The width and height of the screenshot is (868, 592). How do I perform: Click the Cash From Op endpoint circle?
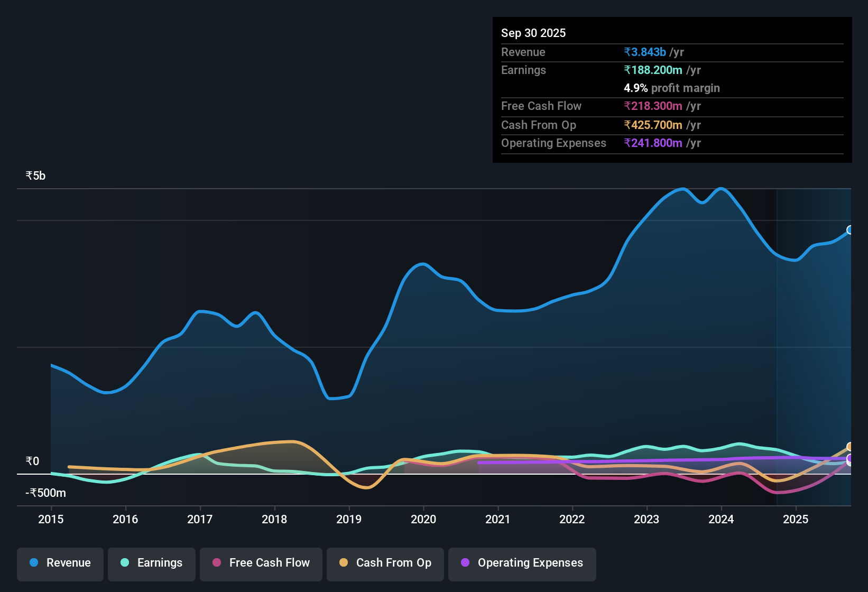point(850,447)
